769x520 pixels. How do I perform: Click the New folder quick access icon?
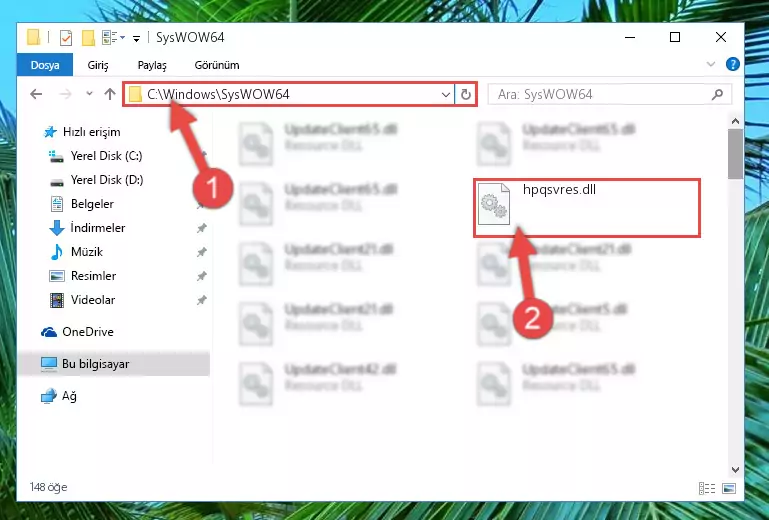[x=88, y=38]
